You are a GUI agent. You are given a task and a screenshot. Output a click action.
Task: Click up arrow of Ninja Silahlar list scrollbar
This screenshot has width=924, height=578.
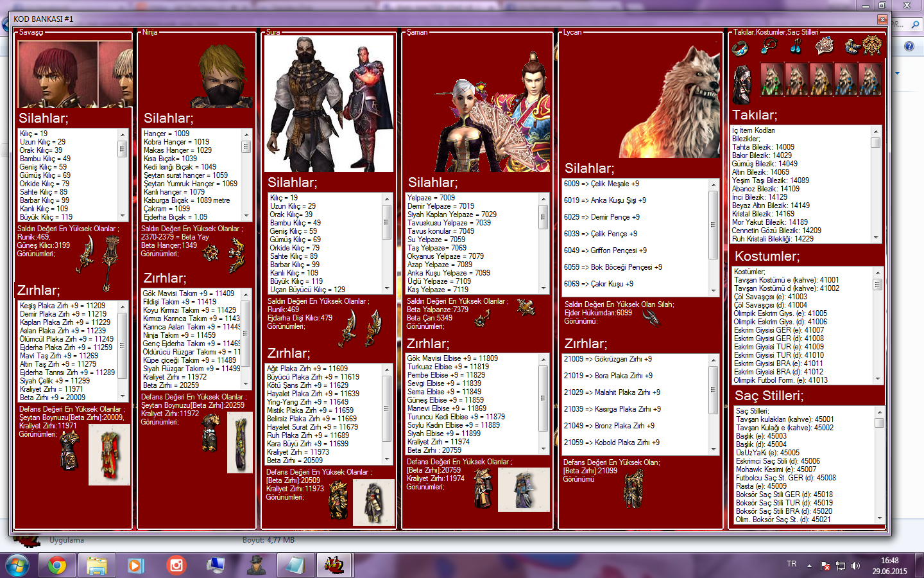point(246,134)
